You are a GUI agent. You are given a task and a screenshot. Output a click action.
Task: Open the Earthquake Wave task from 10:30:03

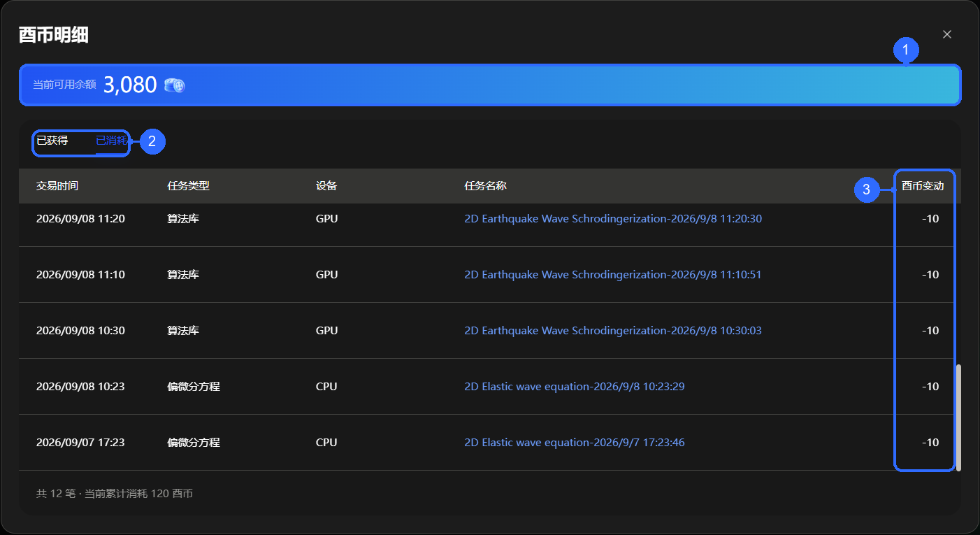click(613, 331)
